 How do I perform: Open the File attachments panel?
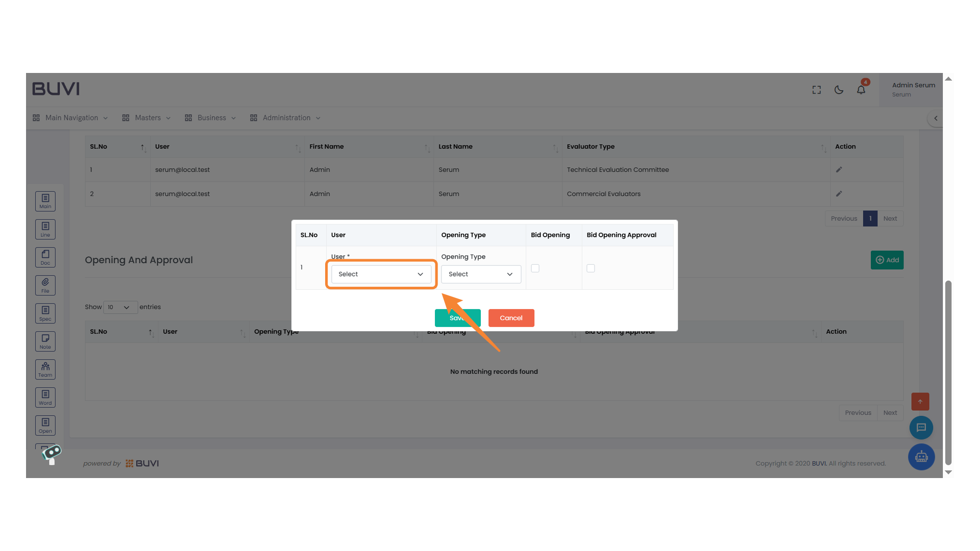[x=45, y=285]
